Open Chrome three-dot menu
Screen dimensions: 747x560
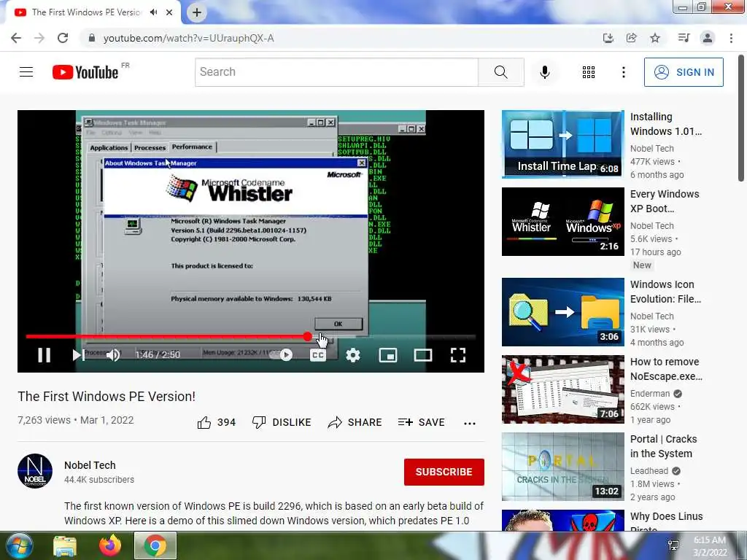[731, 38]
